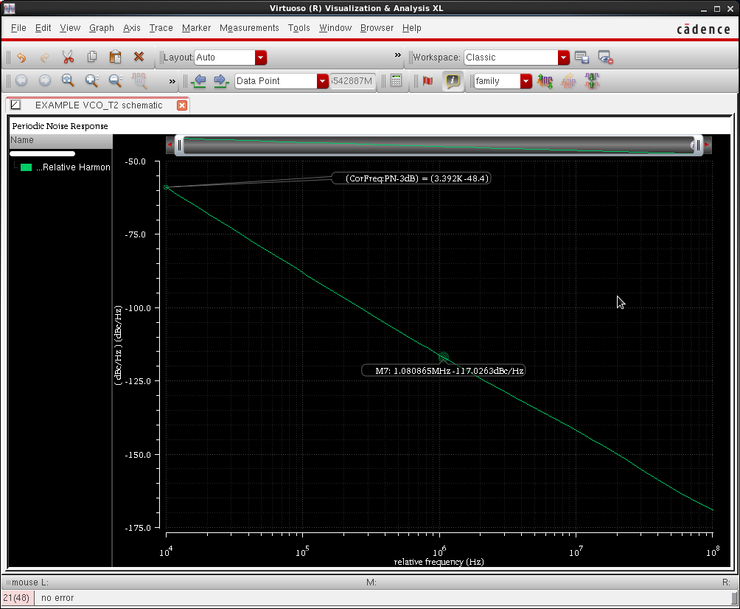740x609 pixels.
Task: Click the M7 marker point on trace
Action: pos(443,357)
